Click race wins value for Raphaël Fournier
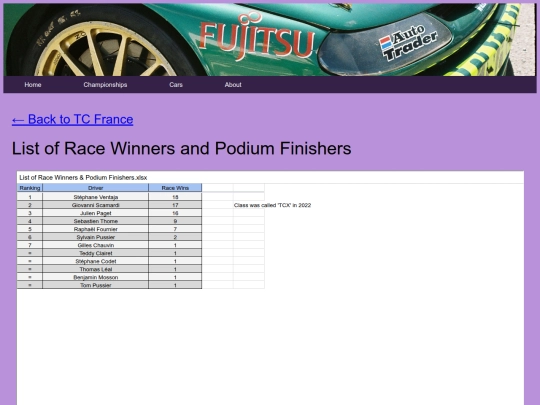The height and width of the screenshot is (405, 540). click(175, 229)
